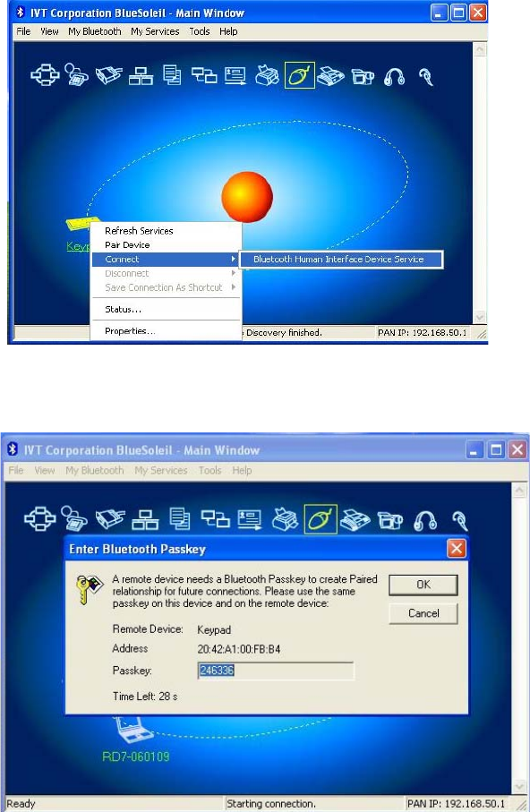Screen dimensions: 530x812
Task: Click the orange local device ball
Action: pos(247,197)
